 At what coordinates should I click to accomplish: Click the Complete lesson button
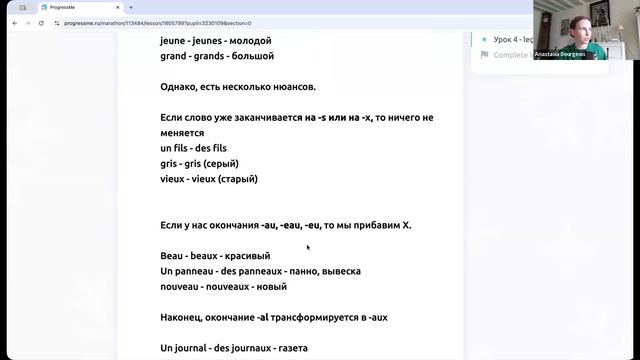(512, 55)
